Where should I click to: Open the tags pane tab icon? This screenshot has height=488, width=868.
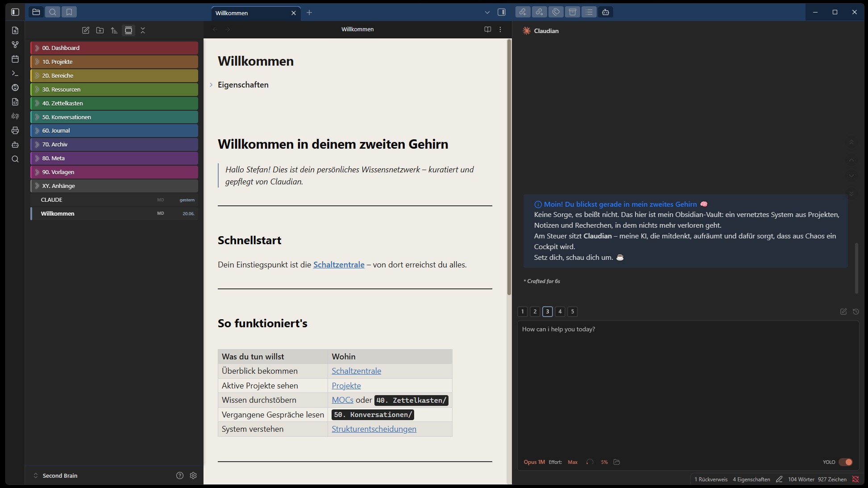point(556,12)
